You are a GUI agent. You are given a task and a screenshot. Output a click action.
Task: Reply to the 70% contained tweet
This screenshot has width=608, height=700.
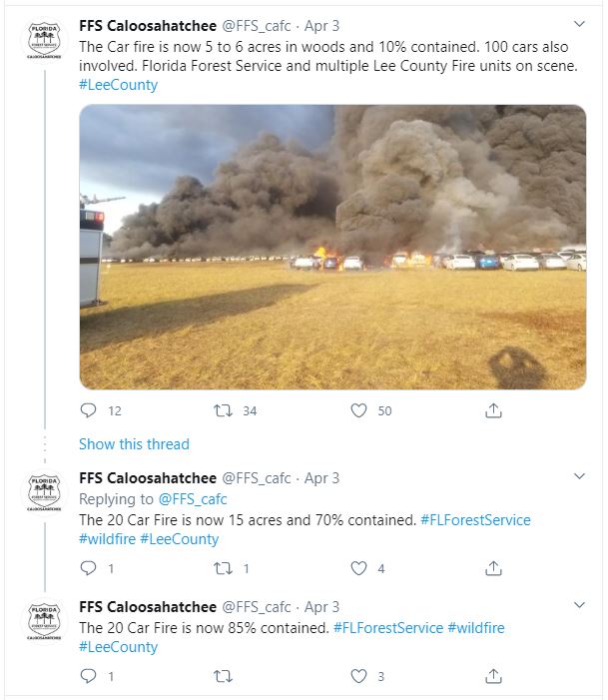tap(89, 568)
